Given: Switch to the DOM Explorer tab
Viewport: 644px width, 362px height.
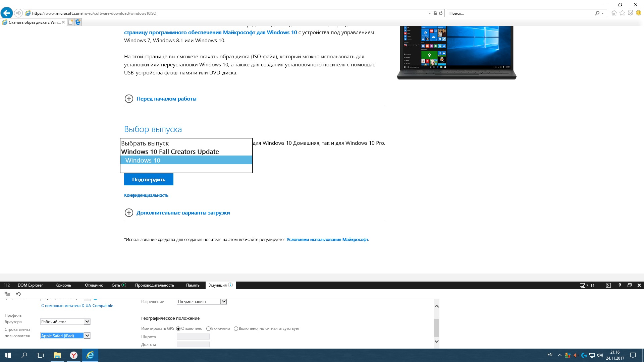Looking at the screenshot, I should (x=30, y=285).
